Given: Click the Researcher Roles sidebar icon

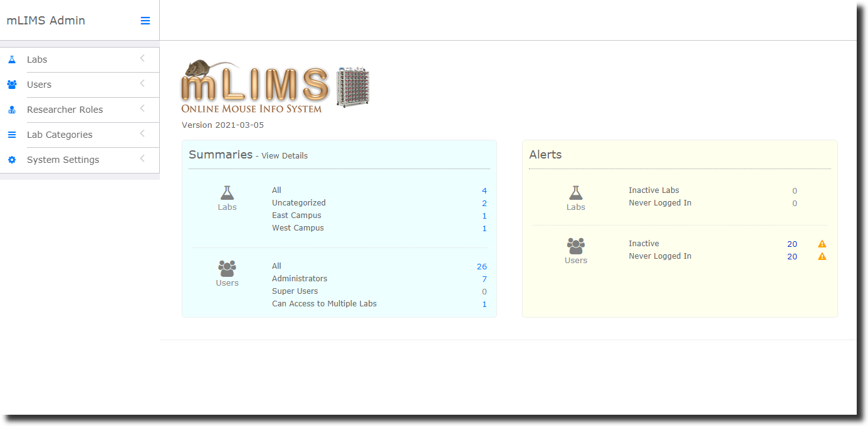Looking at the screenshot, I should tap(11, 110).
